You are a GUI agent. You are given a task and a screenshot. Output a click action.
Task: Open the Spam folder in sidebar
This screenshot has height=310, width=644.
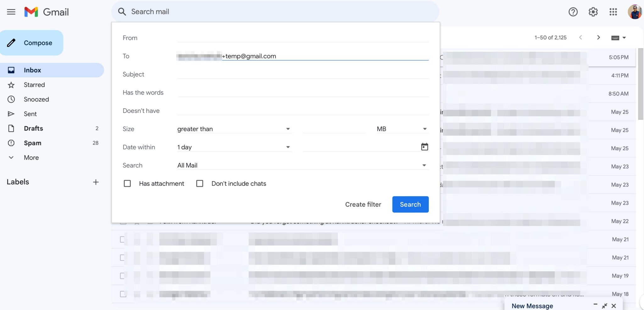point(32,143)
